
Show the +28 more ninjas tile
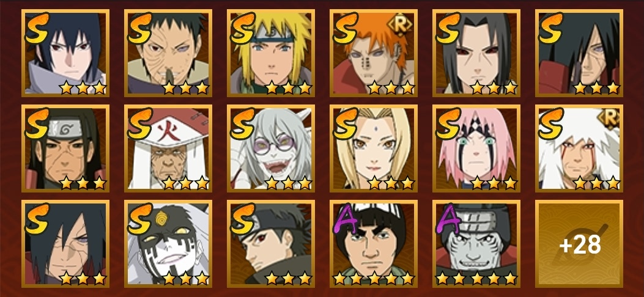pos(579,244)
